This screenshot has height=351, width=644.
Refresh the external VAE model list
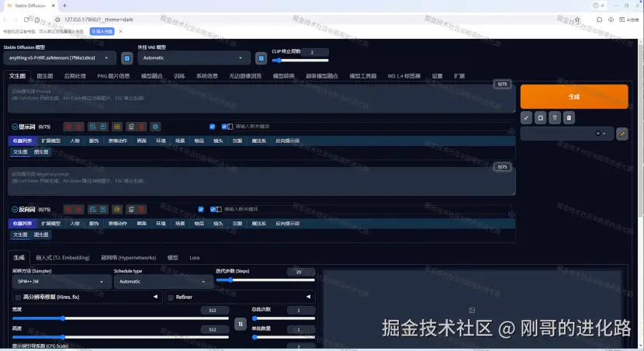pyautogui.click(x=261, y=58)
